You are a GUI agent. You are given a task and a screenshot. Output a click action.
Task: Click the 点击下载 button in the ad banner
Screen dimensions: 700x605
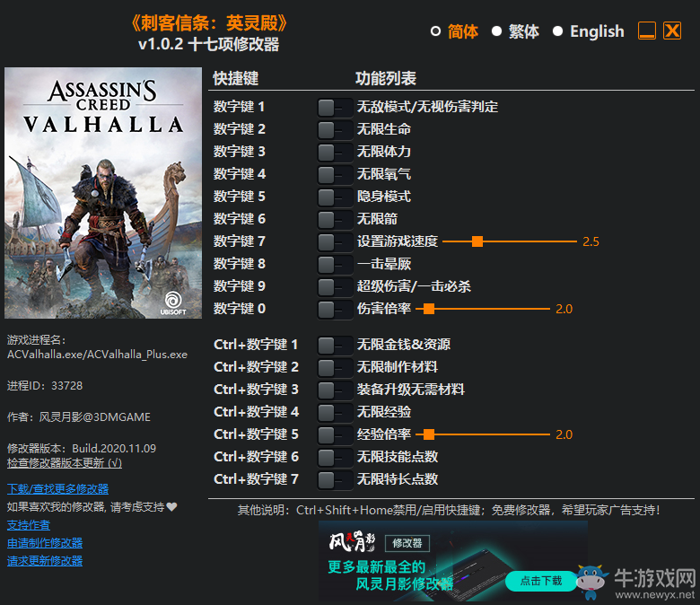(x=541, y=581)
